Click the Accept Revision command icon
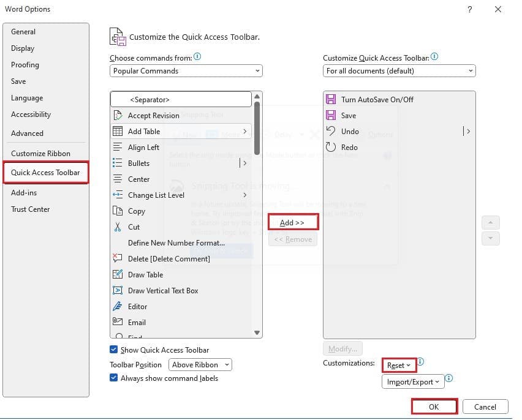This screenshot has width=522, height=420. (x=118, y=116)
